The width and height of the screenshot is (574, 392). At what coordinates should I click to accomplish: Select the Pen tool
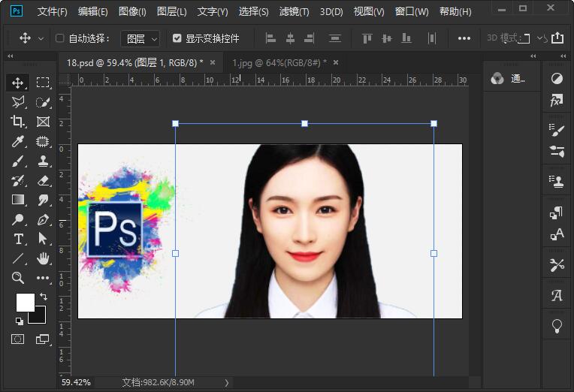click(43, 219)
